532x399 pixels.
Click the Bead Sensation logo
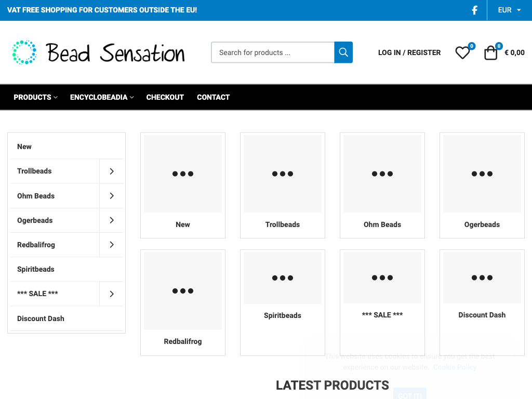coord(98,52)
